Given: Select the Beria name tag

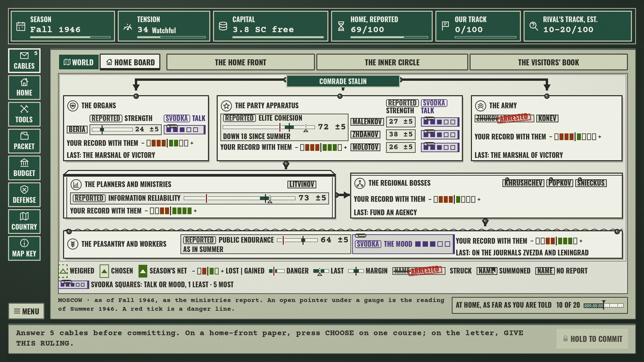Looking at the screenshot, I should 77,129.
